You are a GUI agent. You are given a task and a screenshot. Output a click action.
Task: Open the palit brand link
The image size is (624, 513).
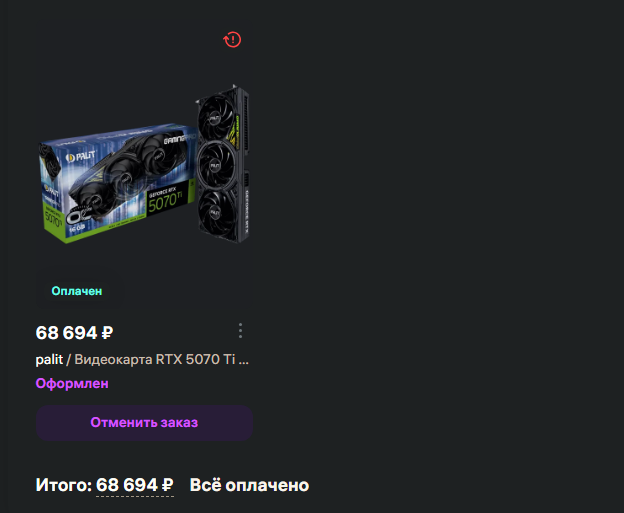pyautogui.click(x=49, y=359)
